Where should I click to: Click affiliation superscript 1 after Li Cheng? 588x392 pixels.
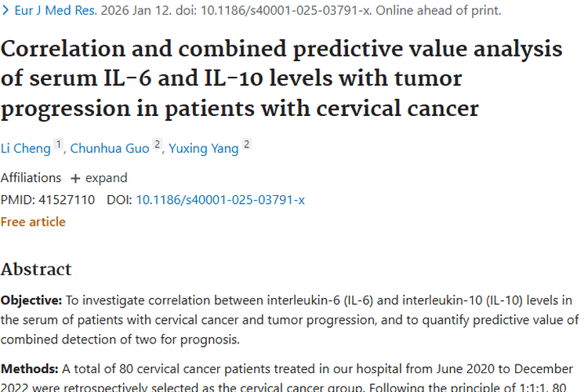click(x=57, y=145)
